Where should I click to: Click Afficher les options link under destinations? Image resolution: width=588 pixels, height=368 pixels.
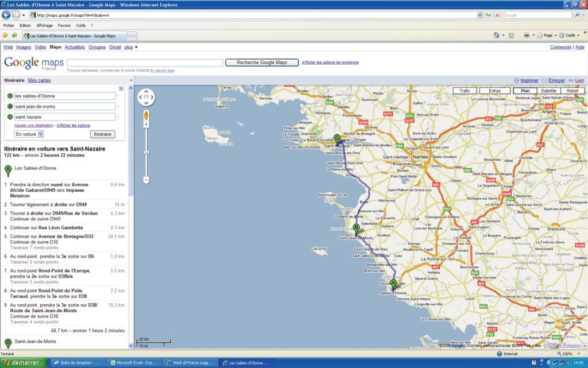coord(73,126)
